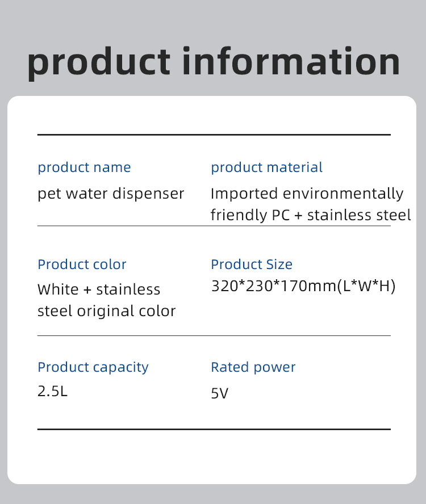This screenshot has height=504, width=426.
Task: Click the "steel original color" text line
Action: 106,312
